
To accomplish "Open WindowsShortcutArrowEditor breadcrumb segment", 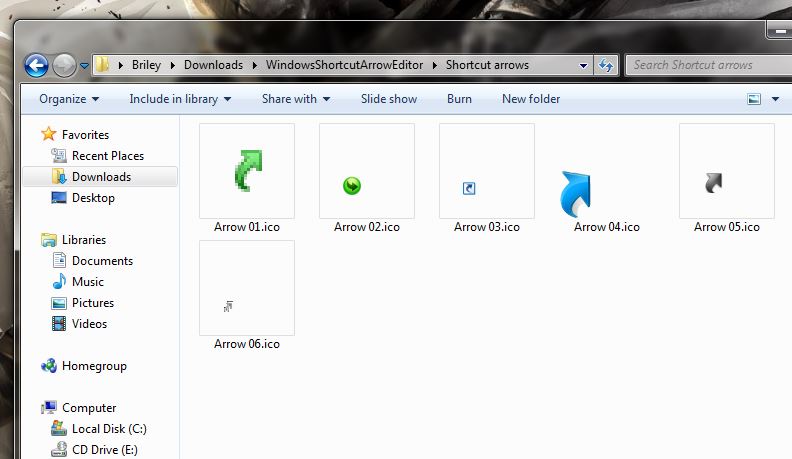I will pyautogui.click(x=344, y=65).
